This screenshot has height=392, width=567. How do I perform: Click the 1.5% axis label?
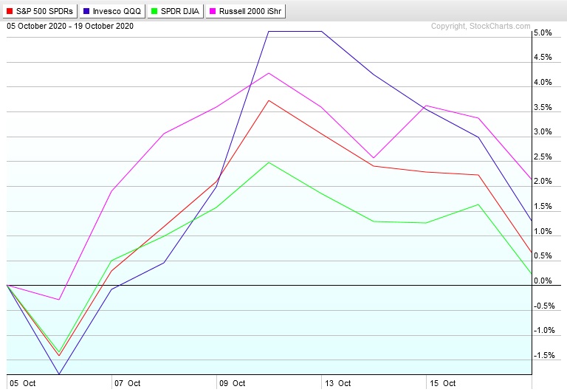[x=543, y=207]
